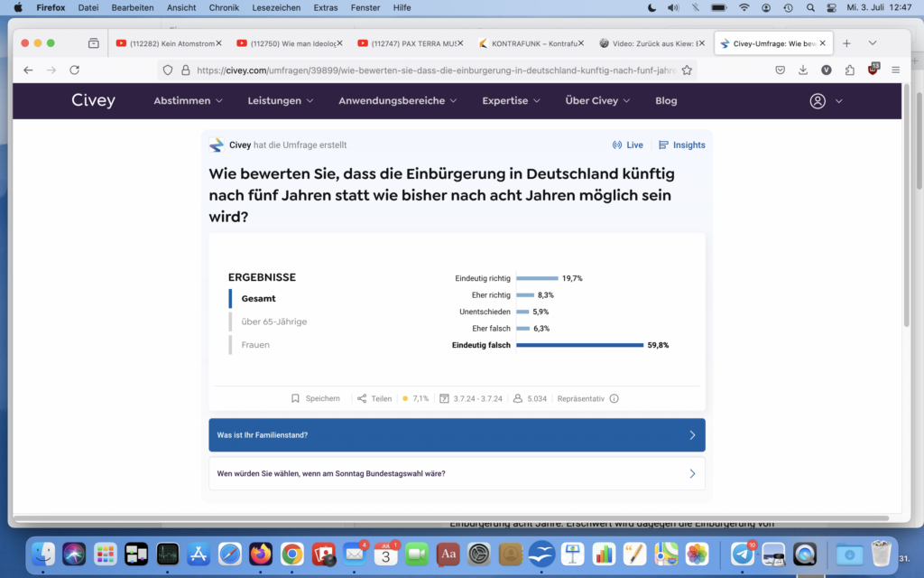Screen dimensions: 924x578
Task: Switch to the KONTRAFUNK browser tab
Action: click(527, 42)
